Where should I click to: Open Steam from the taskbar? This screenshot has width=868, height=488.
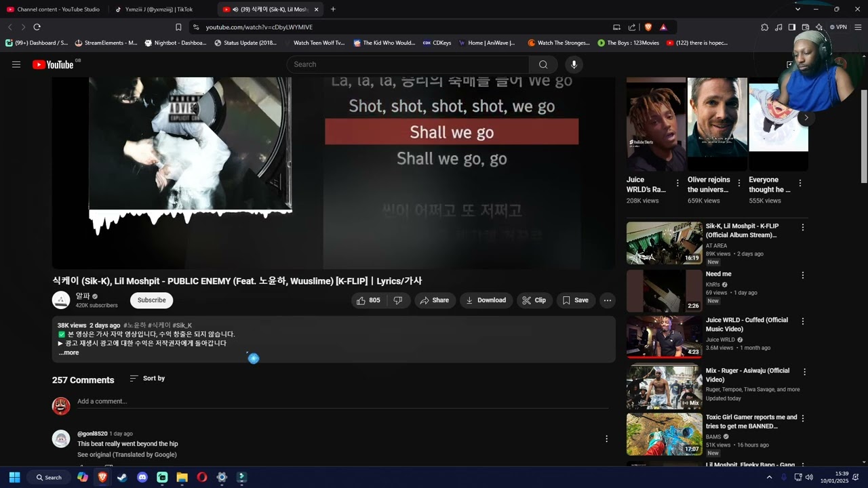(122, 477)
